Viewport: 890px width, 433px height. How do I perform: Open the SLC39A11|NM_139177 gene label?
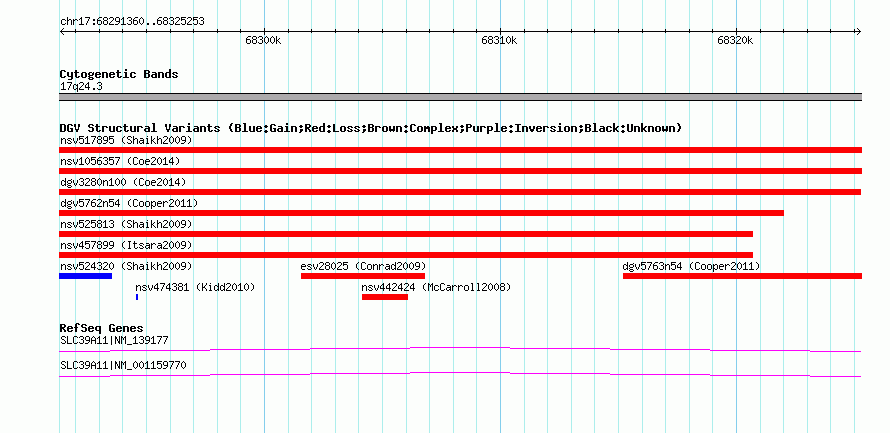tap(114, 340)
